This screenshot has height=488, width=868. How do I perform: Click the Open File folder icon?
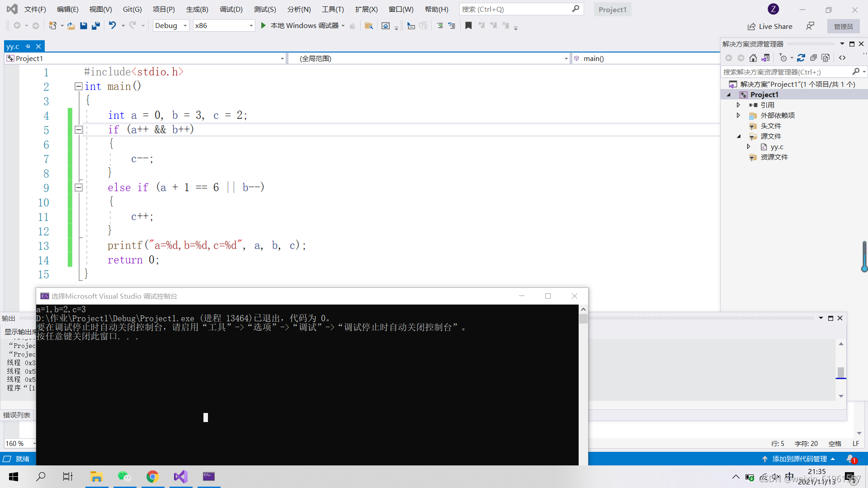pos(71,26)
